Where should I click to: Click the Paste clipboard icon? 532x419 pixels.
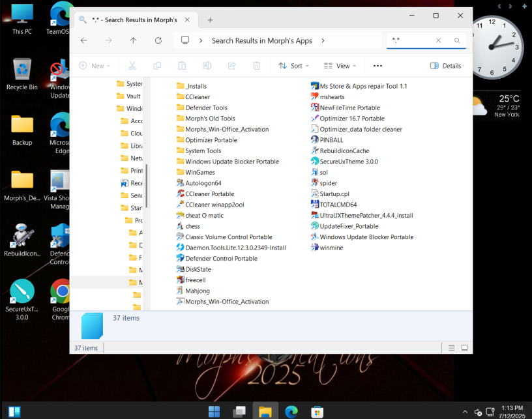click(x=182, y=66)
